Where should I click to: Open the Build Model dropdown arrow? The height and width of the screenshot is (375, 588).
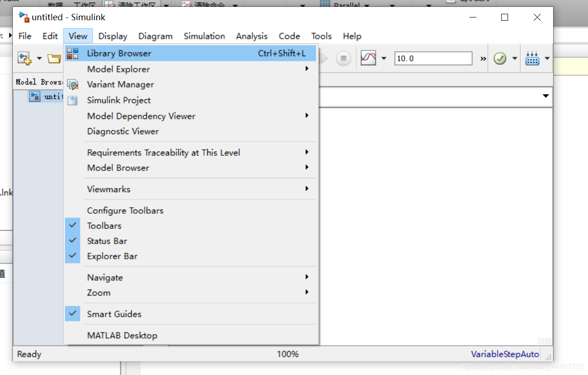[x=547, y=58]
